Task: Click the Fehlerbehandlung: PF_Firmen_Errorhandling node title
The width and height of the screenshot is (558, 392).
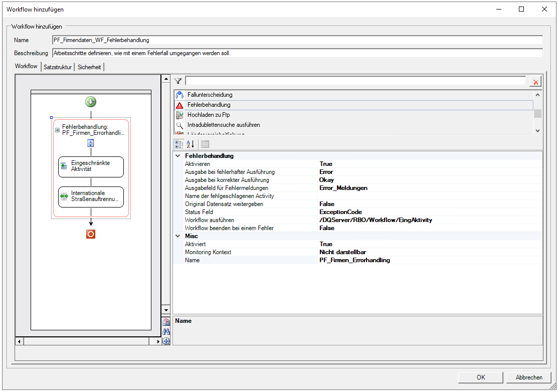Action: pos(93,130)
